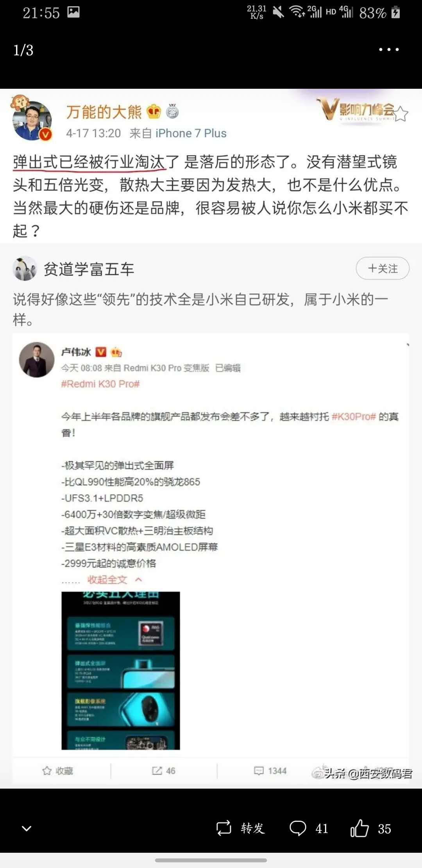View the K30 Pro promotional image
The width and height of the screenshot is (422, 868).
point(121,671)
